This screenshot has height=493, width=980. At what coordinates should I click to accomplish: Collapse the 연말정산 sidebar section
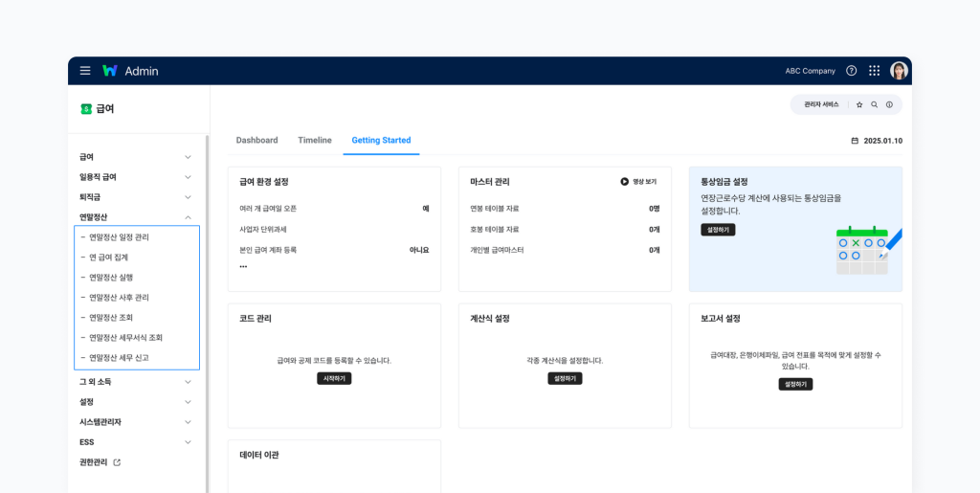(x=188, y=217)
